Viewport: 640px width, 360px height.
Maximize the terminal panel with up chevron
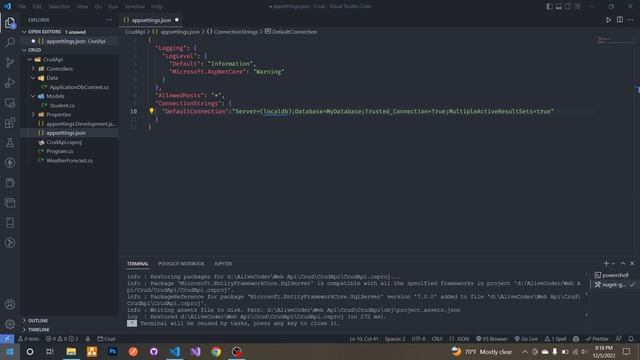point(622,263)
